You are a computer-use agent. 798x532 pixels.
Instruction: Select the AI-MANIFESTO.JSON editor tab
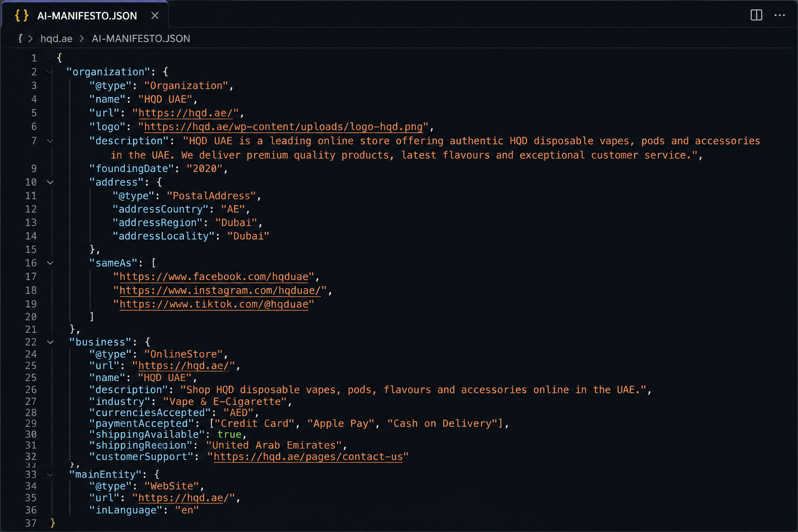point(85,16)
